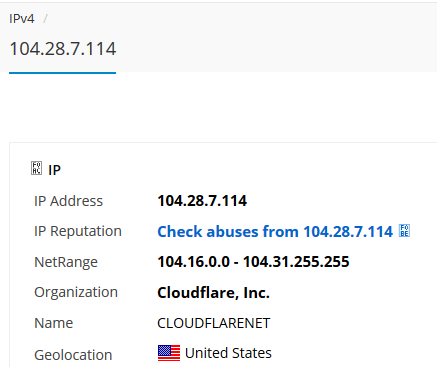437x367 pixels.
Task: Open the Check abuses from 104.28.7.114 link
Action: point(275,231)
